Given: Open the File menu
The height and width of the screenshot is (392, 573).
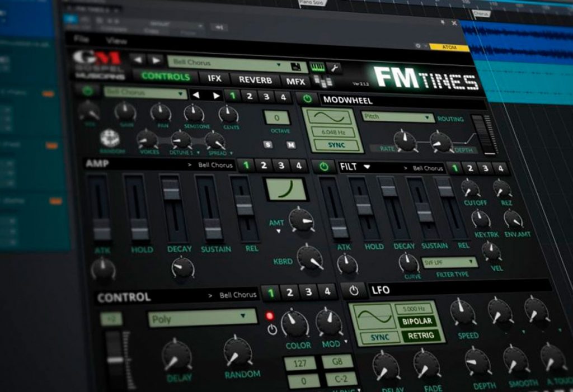Looking at the screenshot, I should click(x=81, y=39).
